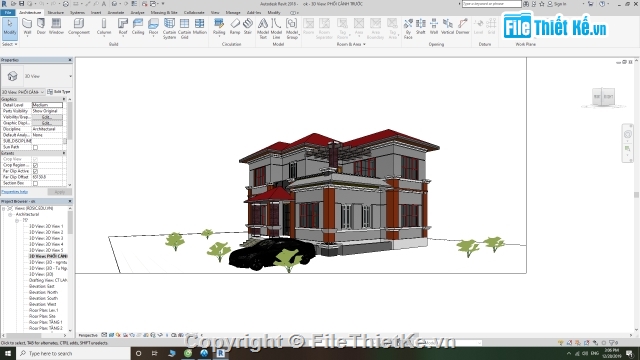Image resolution: width=640 pixels, height=360 pixels.
Task: Collapse the Graphics properties group
Action: pos(64,99)
